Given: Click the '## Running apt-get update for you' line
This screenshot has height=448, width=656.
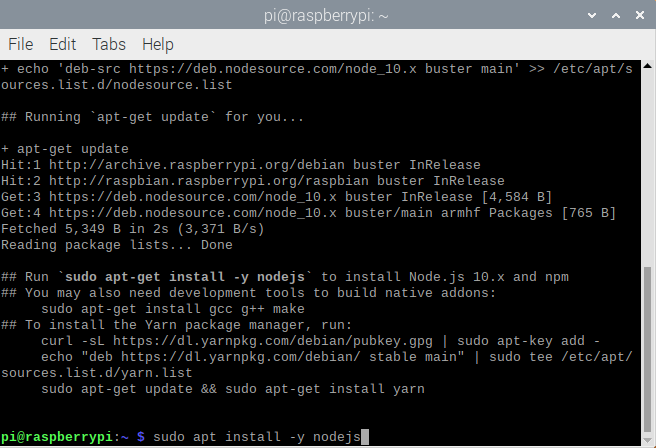Looking at the screenshot, I should (152, 117).
